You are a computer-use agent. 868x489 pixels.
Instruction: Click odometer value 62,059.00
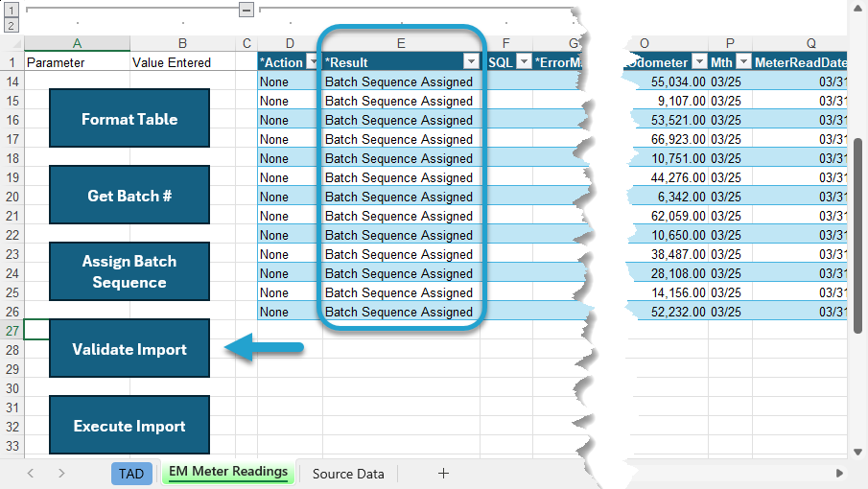coord(678,217)
